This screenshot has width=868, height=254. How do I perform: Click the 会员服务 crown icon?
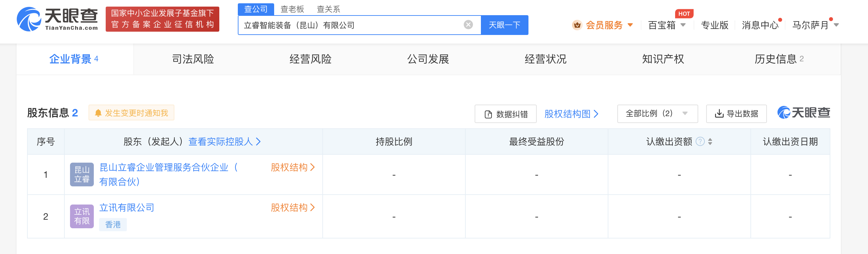(x=577, y=25)
